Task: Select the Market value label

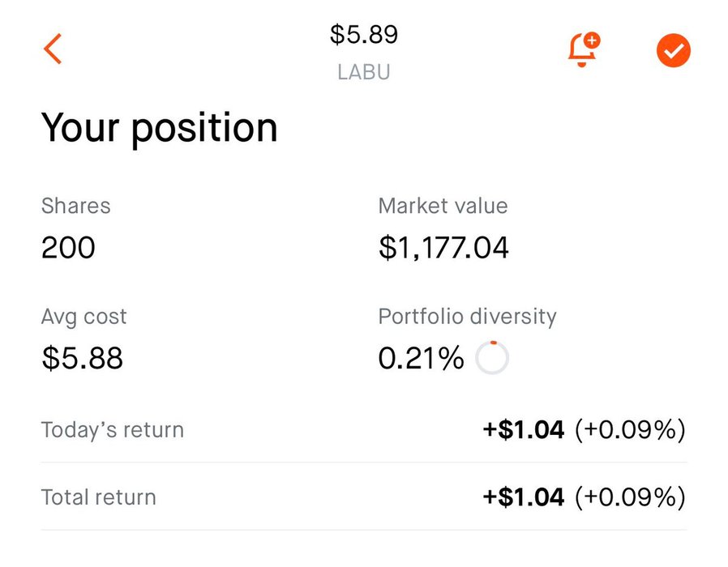Action: pyautogui.click(x=443, y=206)
